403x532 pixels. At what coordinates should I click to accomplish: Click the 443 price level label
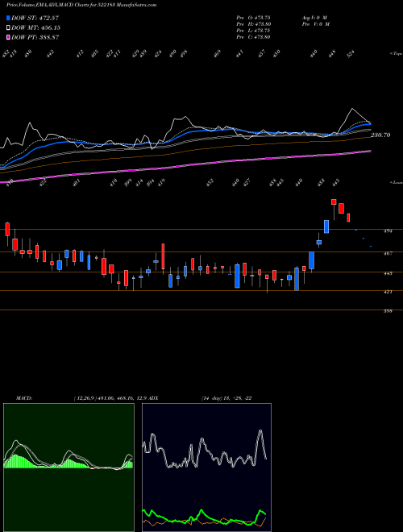point(388,273)
